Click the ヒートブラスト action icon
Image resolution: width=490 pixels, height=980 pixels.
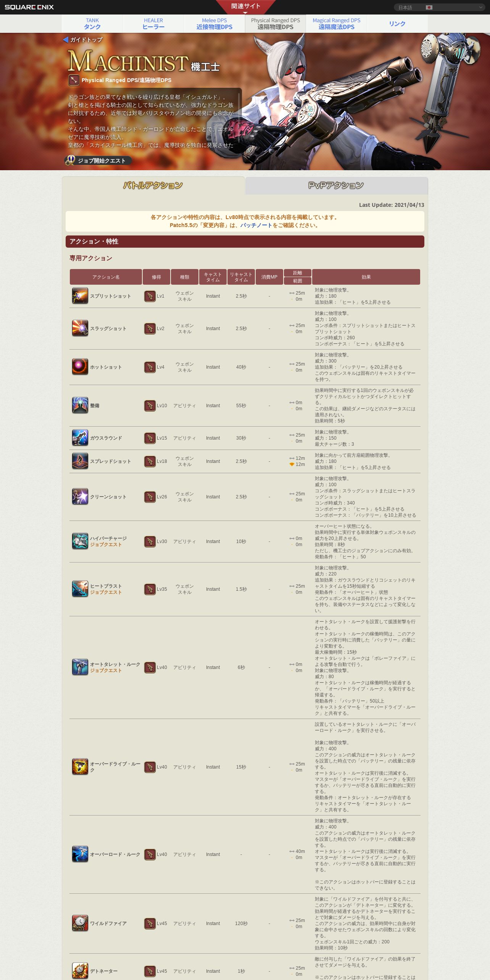click(x=80, y=589)
